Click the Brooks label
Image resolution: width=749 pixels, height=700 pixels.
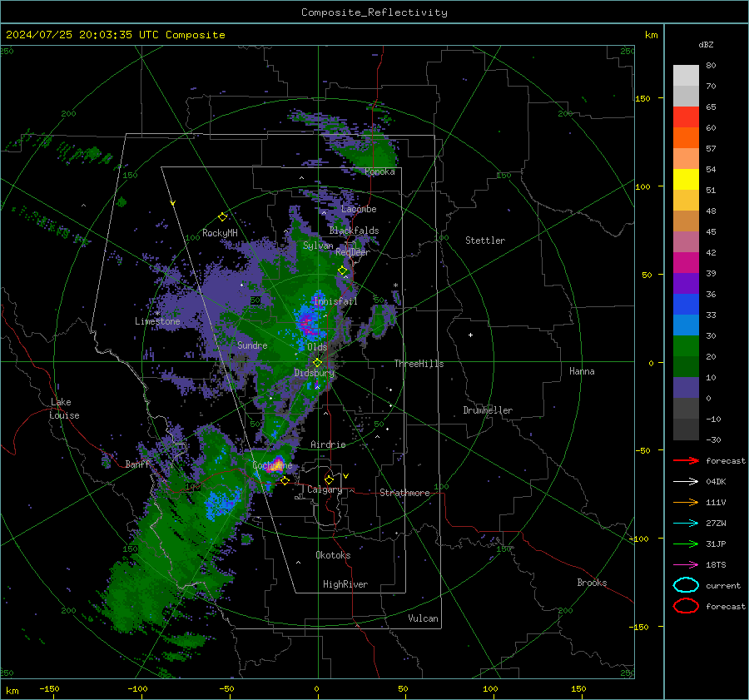point(592,583)
